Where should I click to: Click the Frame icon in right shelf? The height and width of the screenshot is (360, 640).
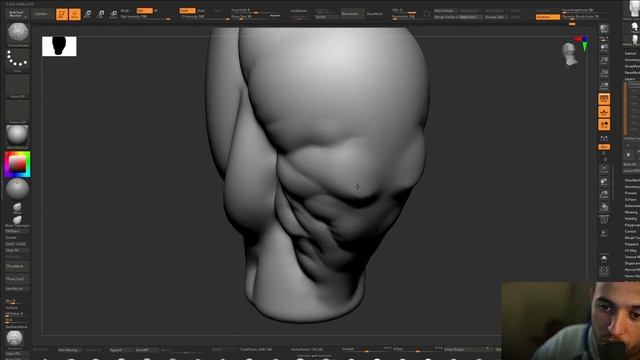coord(604,169)
